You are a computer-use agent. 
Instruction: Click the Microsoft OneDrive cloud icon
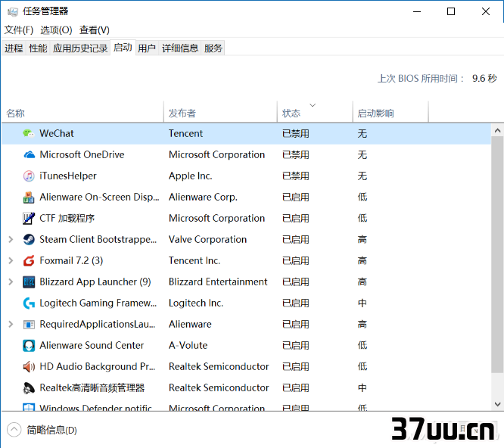pyautogui.click(x=29, y=155)
